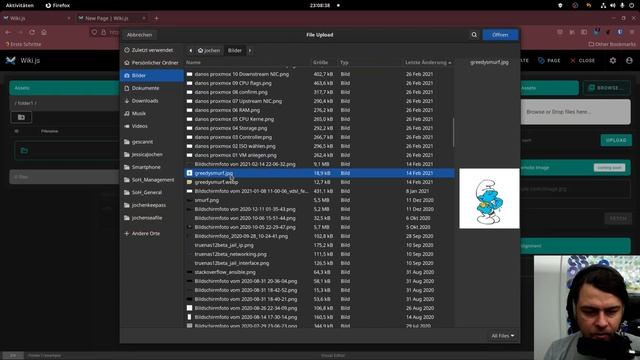
Task: Select truenas12beta_jail_ip.png
Action: [x=319, y=245]
